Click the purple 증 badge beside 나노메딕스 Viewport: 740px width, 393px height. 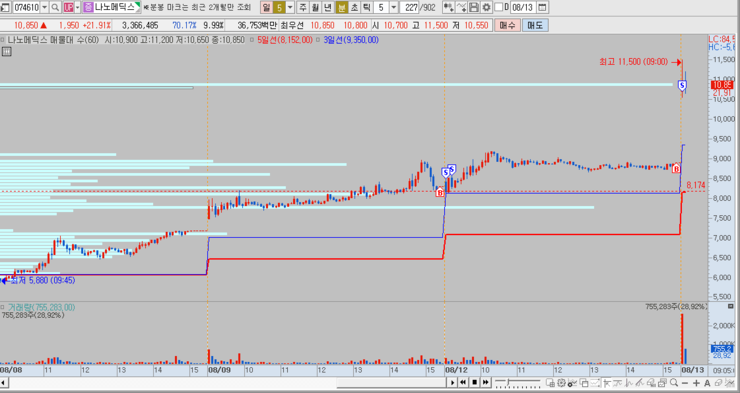[88, 7]
